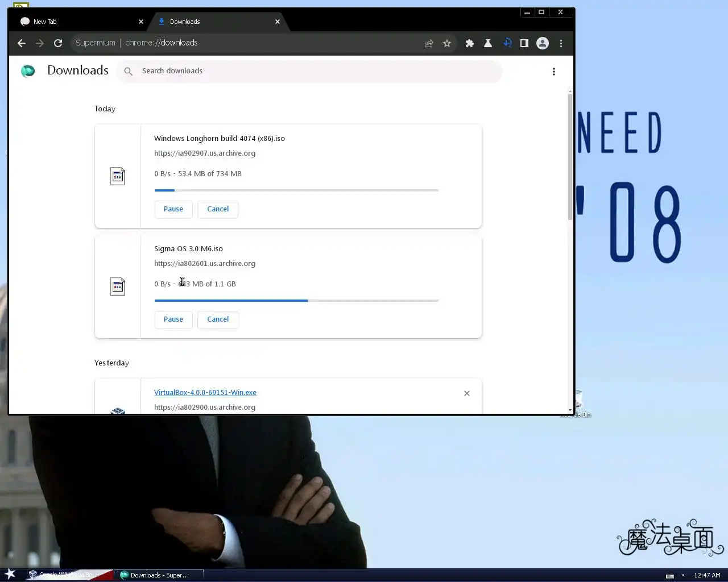Click the Sigma OS 3.0 M6.iso filename
The height and width of the screenshot is (582, 728).
188,249
